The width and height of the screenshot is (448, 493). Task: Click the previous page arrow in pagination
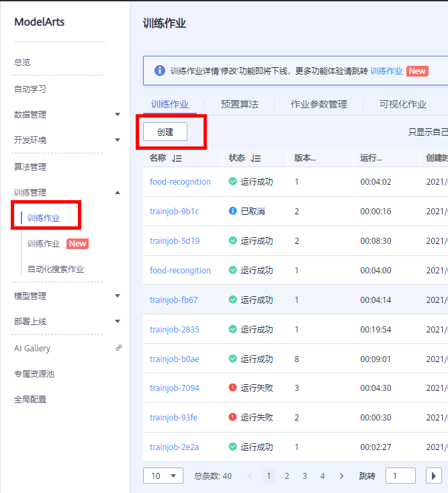click(x=251, y=476)
